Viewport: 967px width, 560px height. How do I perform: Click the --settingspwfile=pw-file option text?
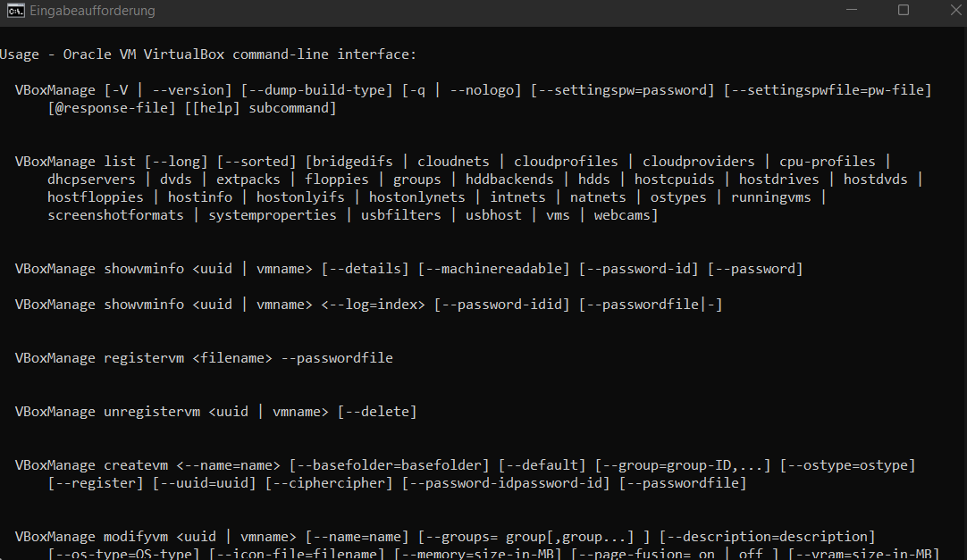[827, 90]
